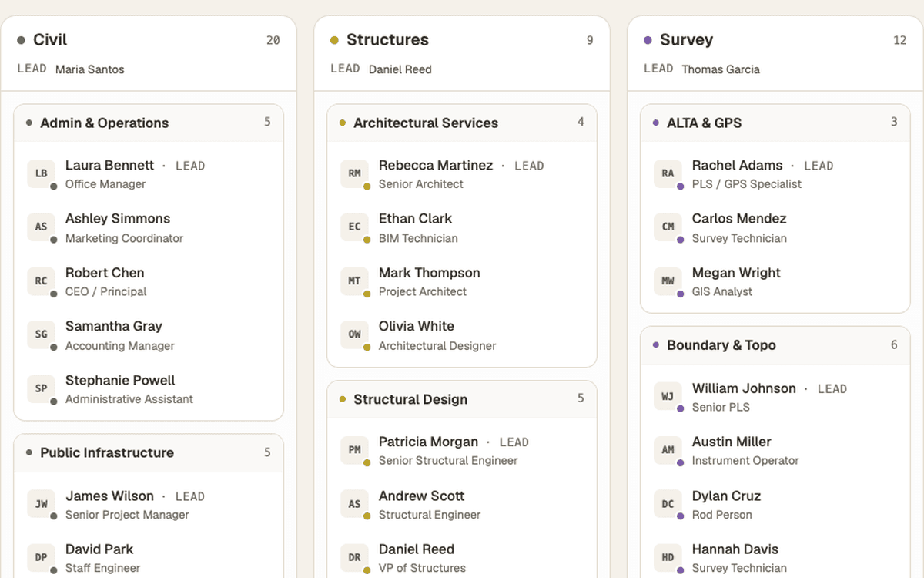
Task: Select the name James Wilson
Action: click(x=109, y=496)
